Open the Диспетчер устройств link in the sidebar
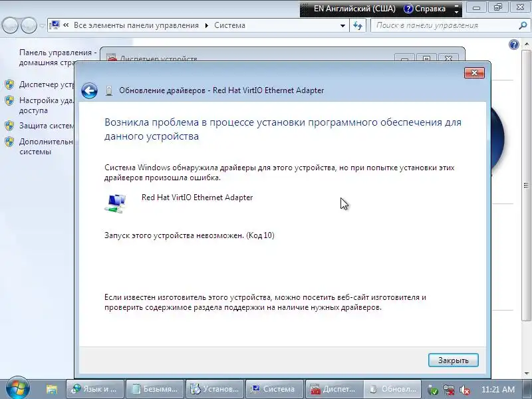The image size is (532, 399). (47, 84)
